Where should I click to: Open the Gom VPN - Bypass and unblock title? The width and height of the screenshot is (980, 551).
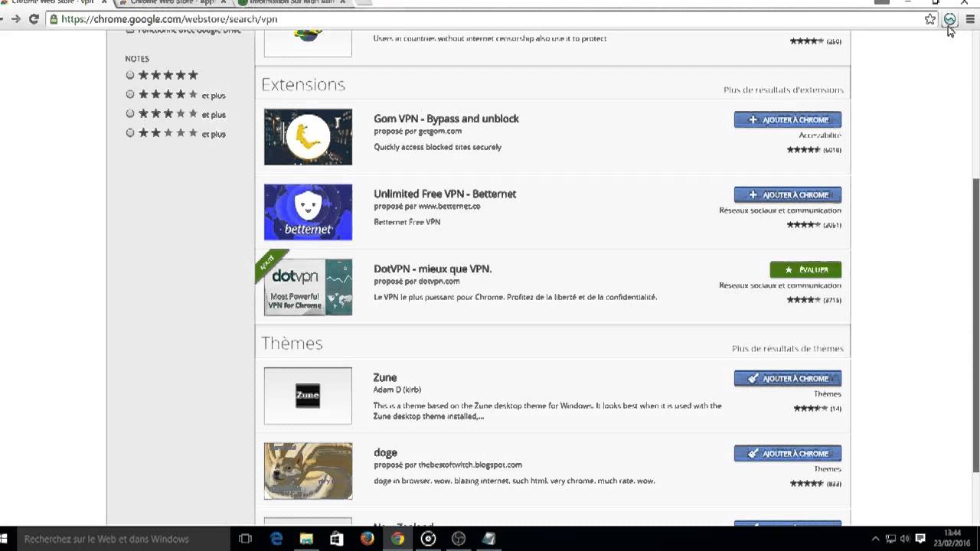446,119
